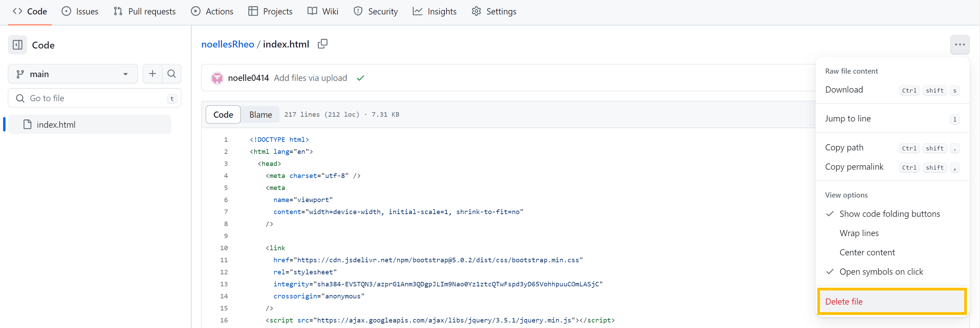This screenshot has width=980, height=328.
Task: Click line number 10 in code
Action: pyautogui.click(x=224, y=248)
